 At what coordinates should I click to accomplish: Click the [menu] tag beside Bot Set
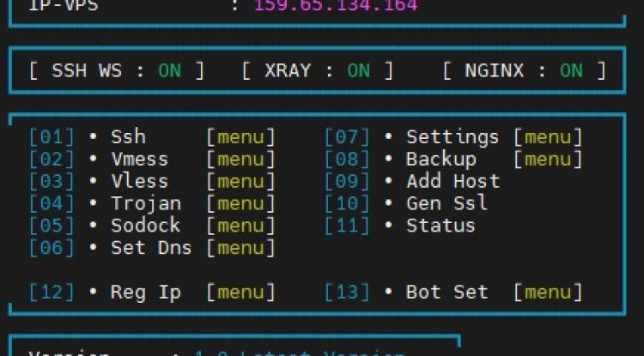pos(548,293)
